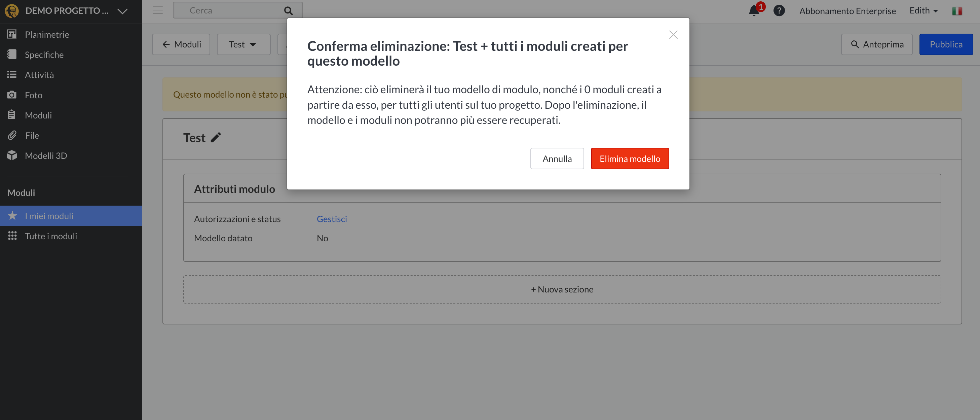Click the Cerca search field

pyautogui.click(x=228, y=11)
